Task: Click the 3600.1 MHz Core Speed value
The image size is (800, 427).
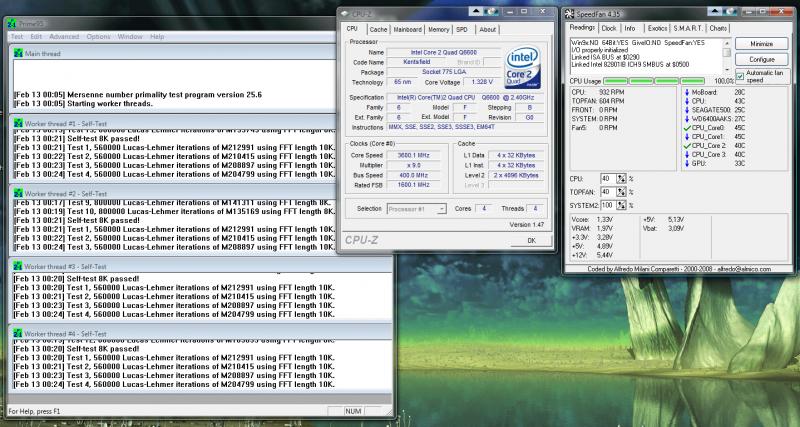Action: tap(414, 155)
